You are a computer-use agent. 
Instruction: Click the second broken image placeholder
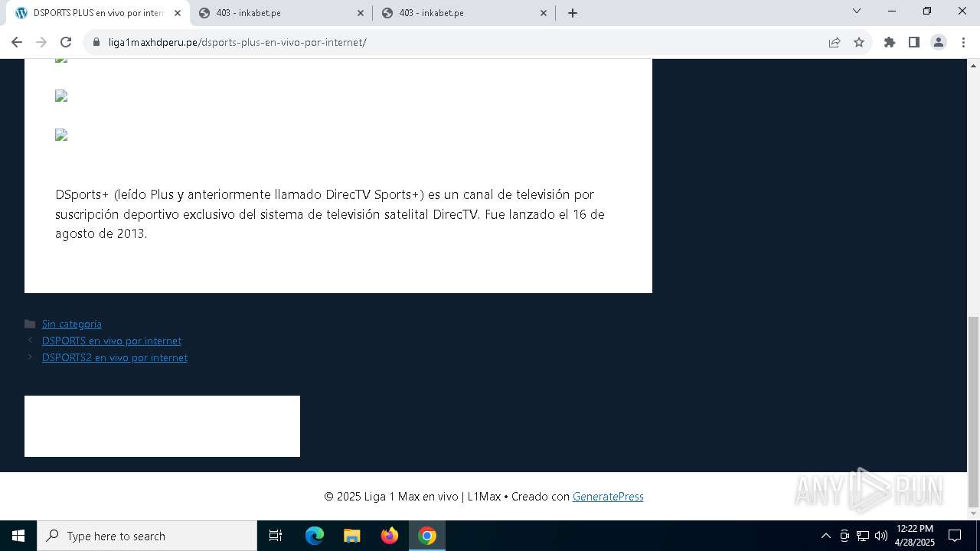[61, 96]
